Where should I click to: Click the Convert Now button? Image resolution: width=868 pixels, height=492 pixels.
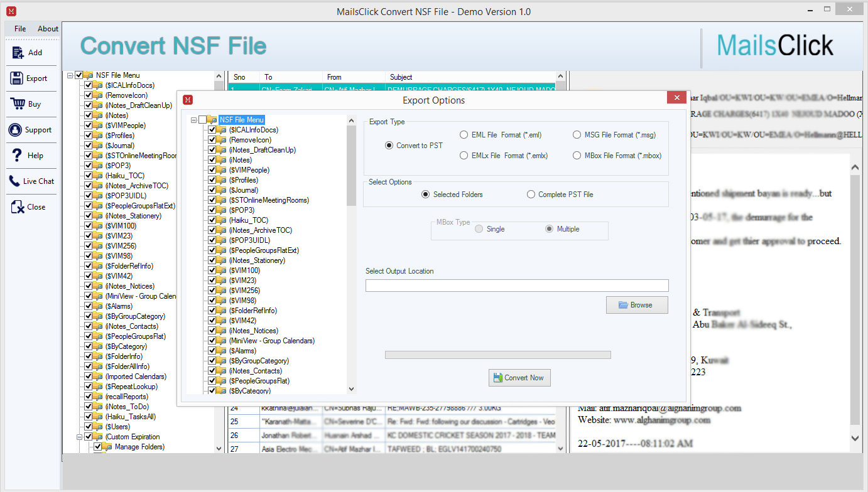tap(519, 378)
